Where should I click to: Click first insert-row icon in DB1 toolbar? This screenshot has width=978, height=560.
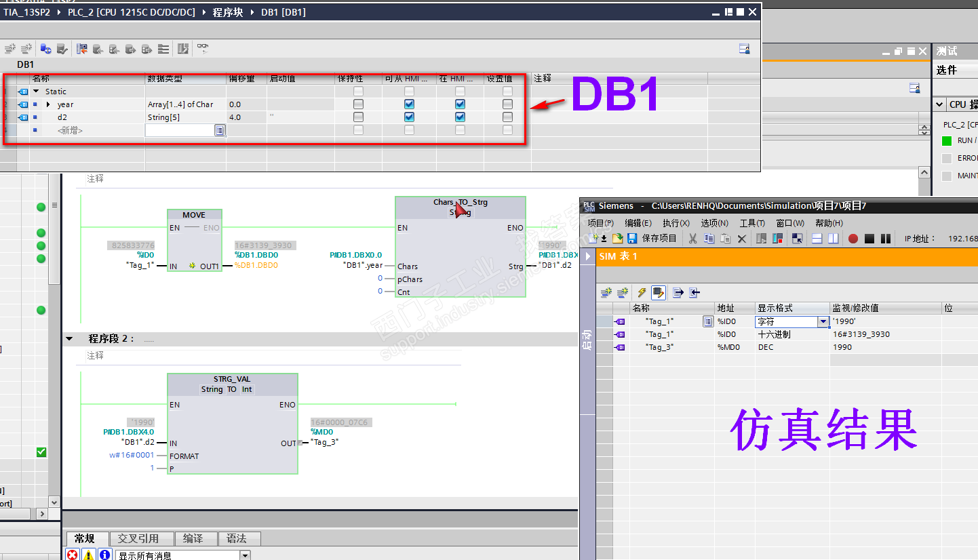(x=9, y=49)
